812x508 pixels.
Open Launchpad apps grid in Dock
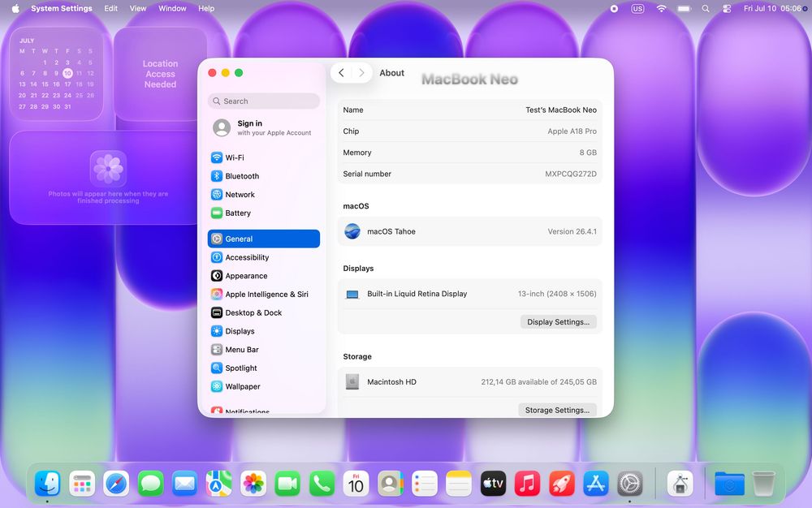pos(82,484)
